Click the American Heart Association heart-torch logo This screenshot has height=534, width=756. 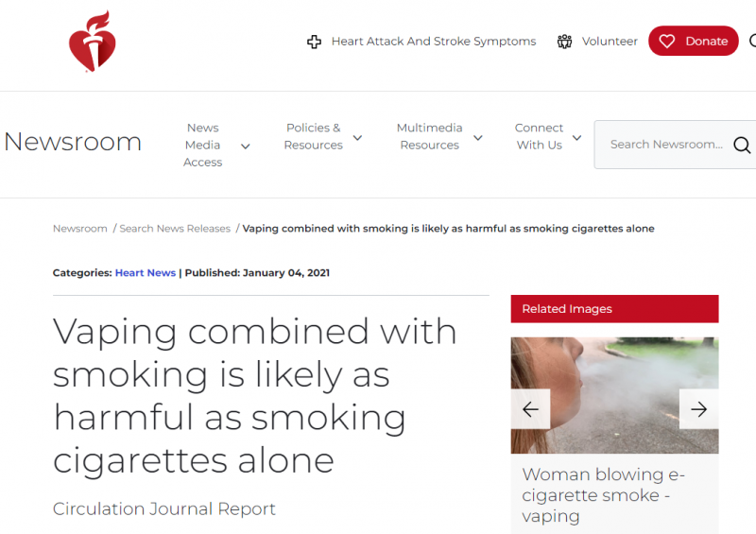(x=92, y=42)
